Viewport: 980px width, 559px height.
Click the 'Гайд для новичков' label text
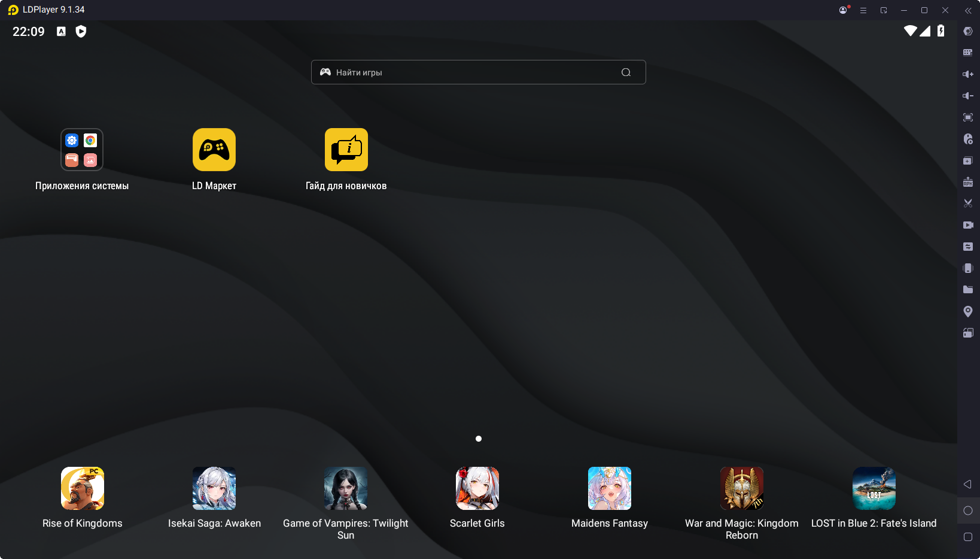346,186
